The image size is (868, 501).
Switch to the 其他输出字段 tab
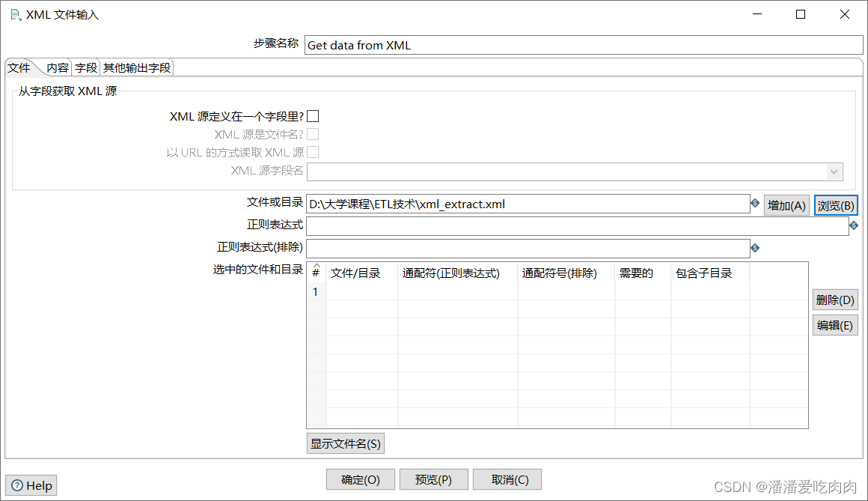pyautogui.click(x=137, y=67)
